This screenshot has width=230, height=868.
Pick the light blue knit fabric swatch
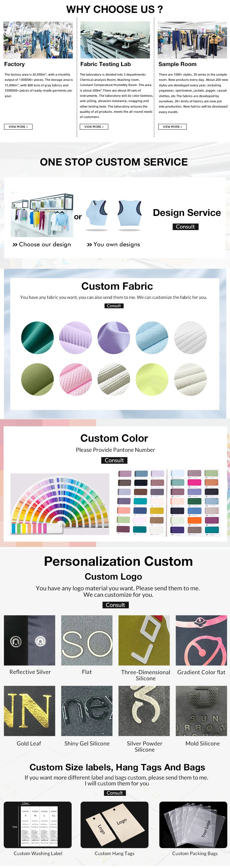pos(152,338)
